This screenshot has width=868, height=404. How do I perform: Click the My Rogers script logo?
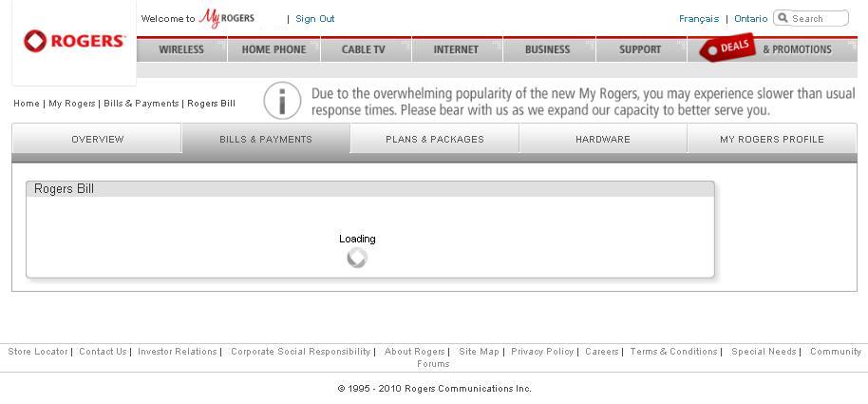pos(226,18)
